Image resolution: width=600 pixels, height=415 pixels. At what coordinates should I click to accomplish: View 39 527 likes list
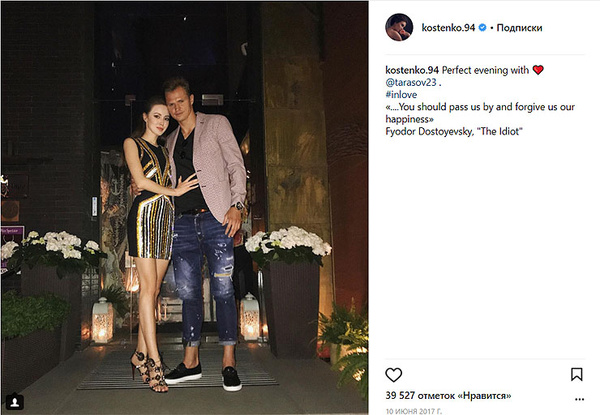pos(448,395)
